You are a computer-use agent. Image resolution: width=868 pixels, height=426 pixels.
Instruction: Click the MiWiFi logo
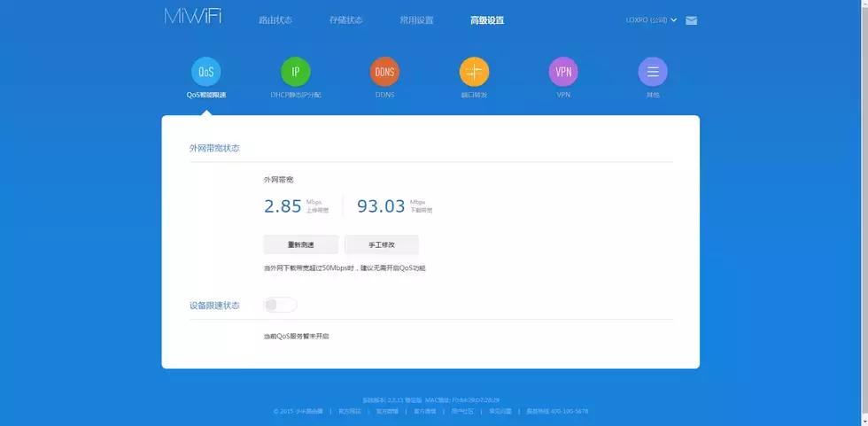tap(193, 15)
